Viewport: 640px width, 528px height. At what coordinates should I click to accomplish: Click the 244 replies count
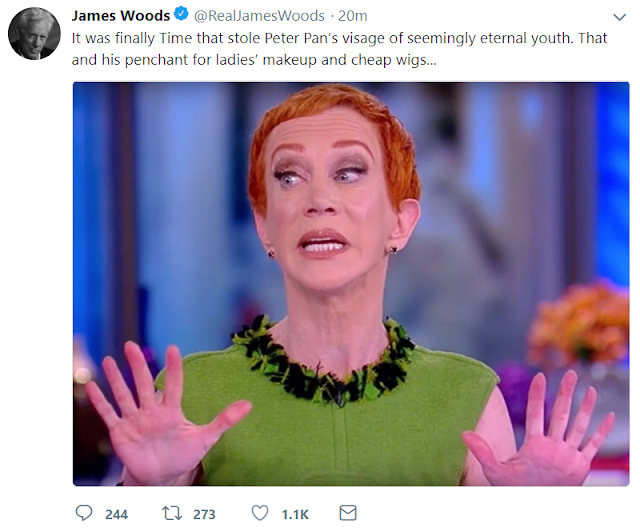(116, 514)
